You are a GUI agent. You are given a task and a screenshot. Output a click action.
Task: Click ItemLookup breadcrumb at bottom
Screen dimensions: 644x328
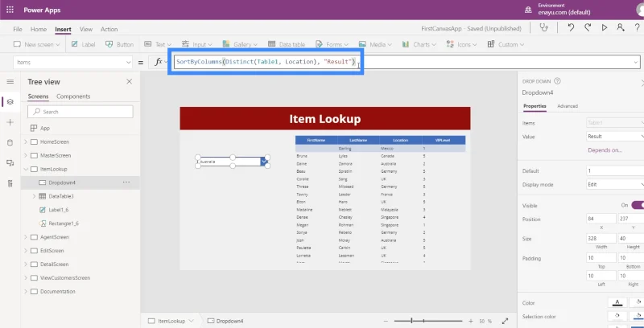(x=171, y=321)
